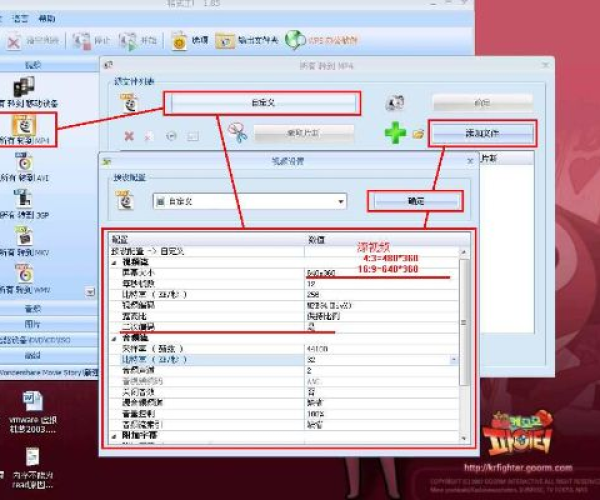
Task: Select the All to WMV sidebar icon
Action: (x=24, y=274)
